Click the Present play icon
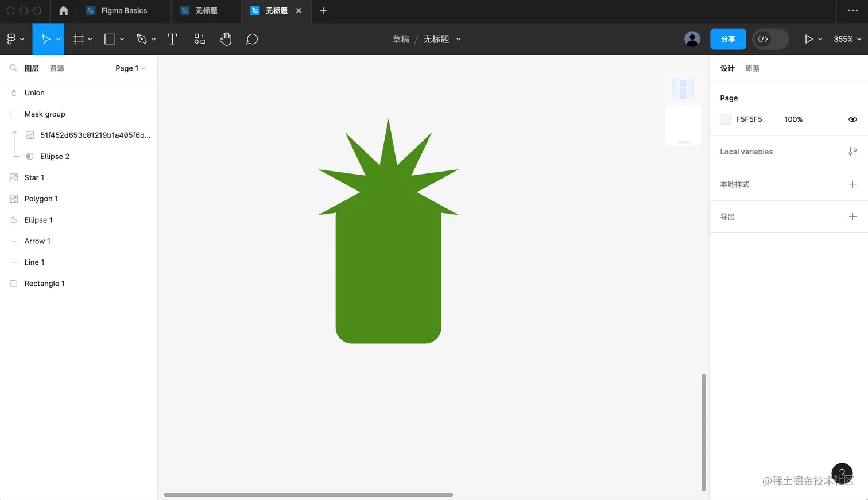Image resolution: width=868 pixels, height=500 pixels. point(808,39)
